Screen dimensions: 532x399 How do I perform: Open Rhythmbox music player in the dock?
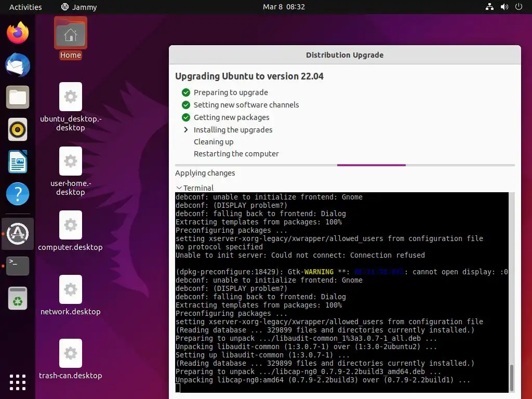click(18, 129)
